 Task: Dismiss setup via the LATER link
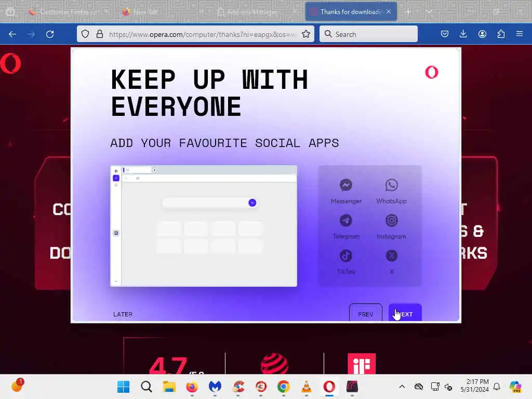click(x=123, y=314)
